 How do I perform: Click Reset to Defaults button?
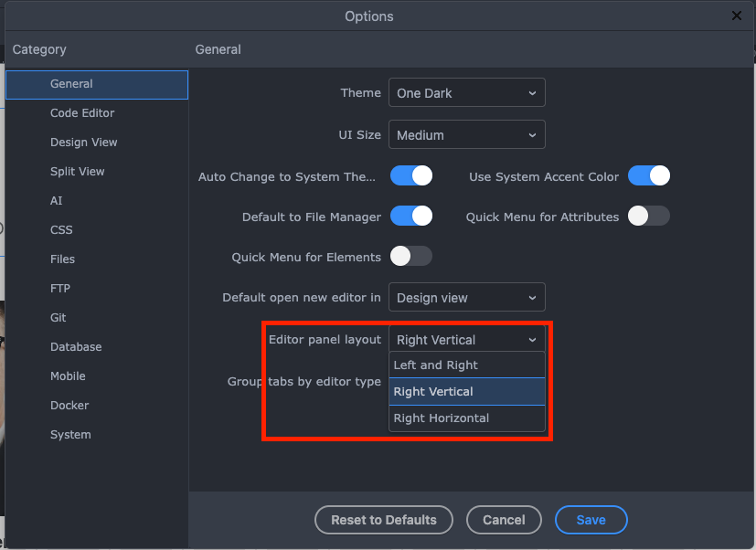coord(384,520)
